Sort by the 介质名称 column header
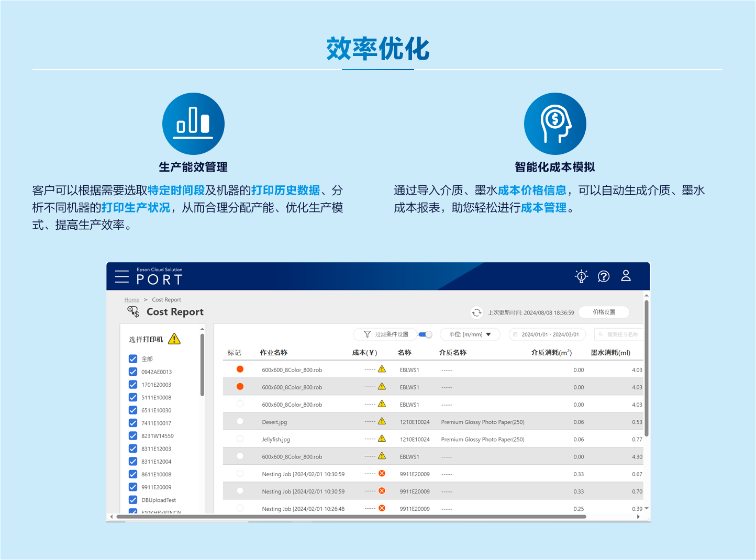This screenshot has width=756, height=560. pos(453,353)
